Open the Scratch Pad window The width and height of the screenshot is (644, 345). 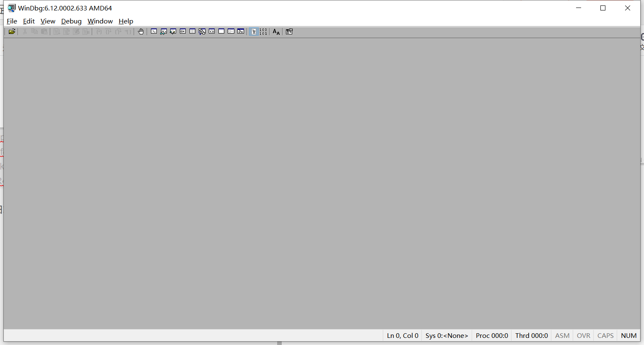pos(221,31)
